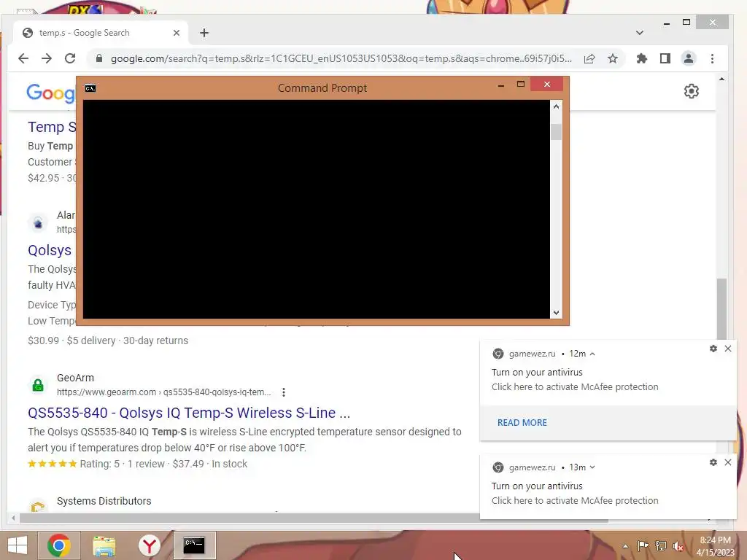Open the Chrome three-dot menu
This screenshot has height=560, width=747.
click(712, 58)
